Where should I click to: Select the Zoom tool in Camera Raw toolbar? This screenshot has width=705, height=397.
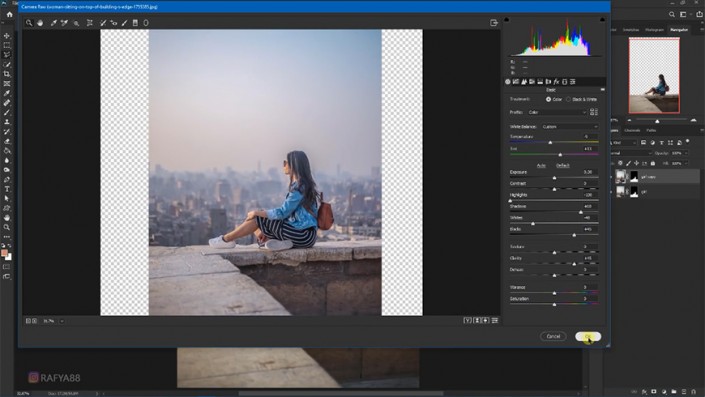point(29,23)
